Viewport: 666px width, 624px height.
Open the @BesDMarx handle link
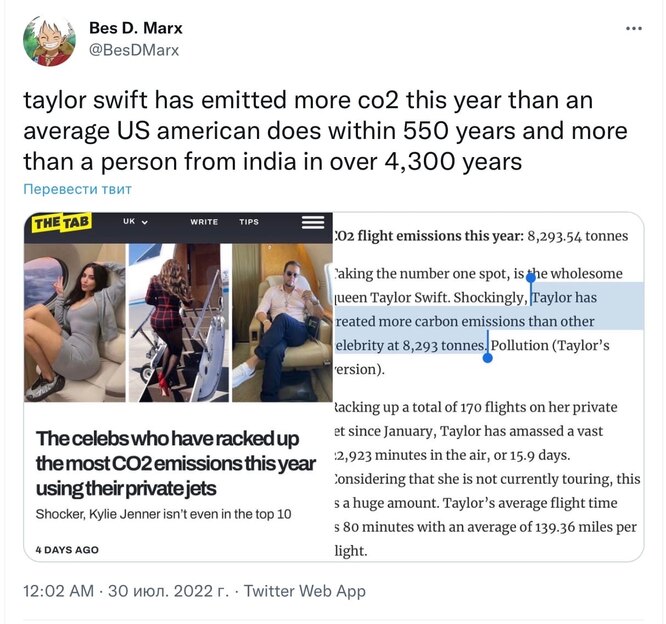134,50
